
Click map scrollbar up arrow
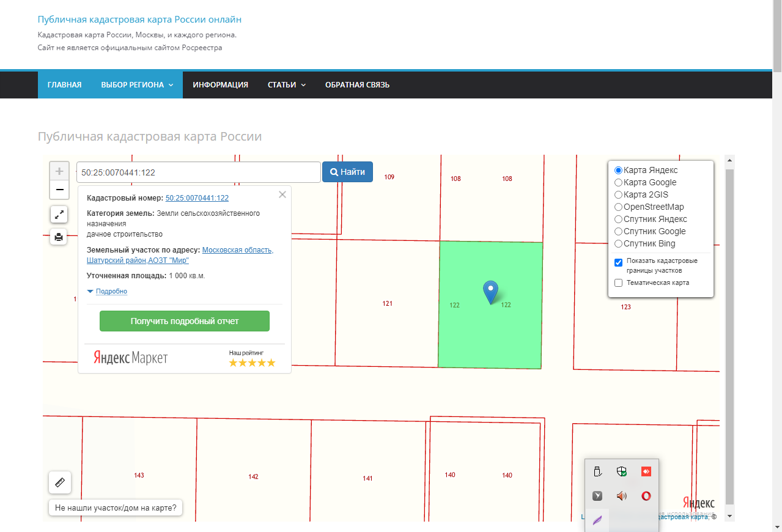729,160
